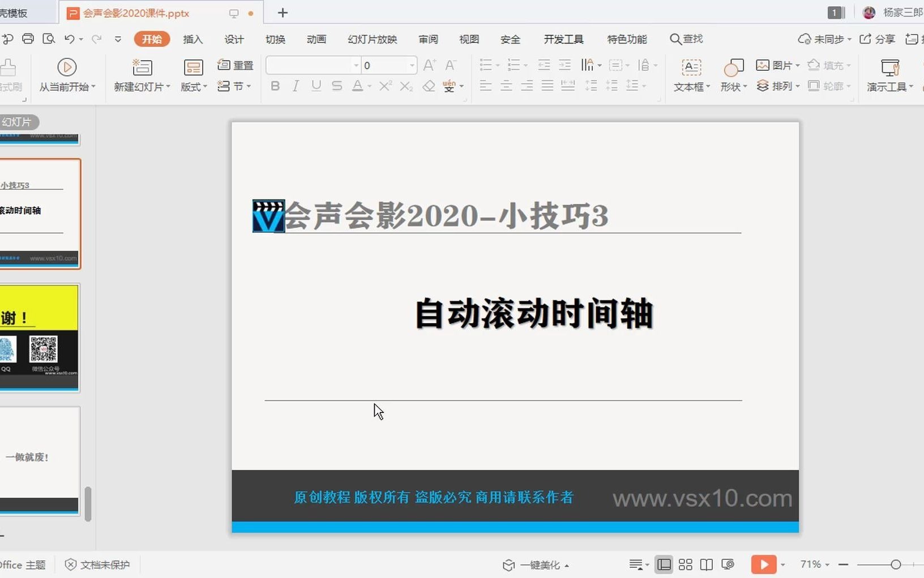This screenshot has width=924, height=578.
Task: Toggle underline formatting with U icon
Action: click(x=316, y=86)
